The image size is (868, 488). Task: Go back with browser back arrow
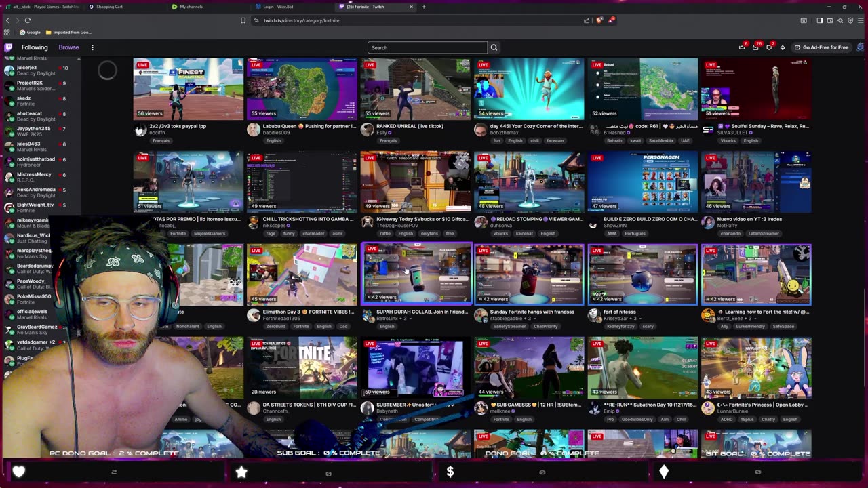[7, 20]
